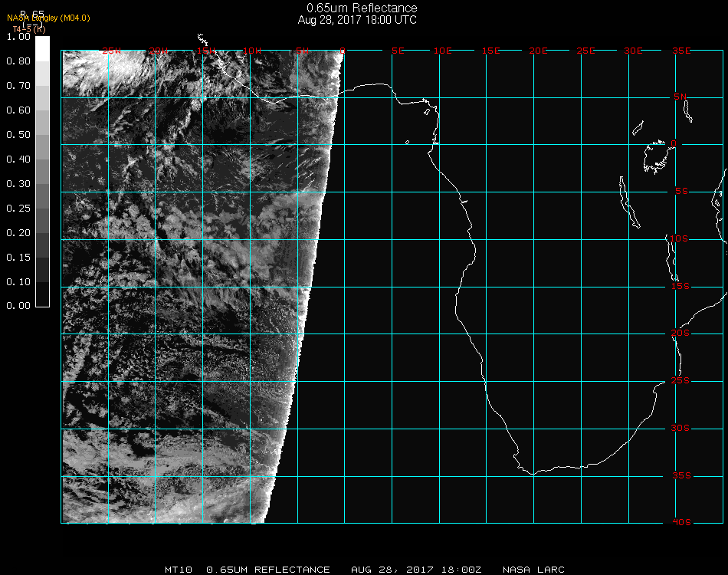Click the "0.65UM REFLECTANCE" footer text

(x=268, y=570)
